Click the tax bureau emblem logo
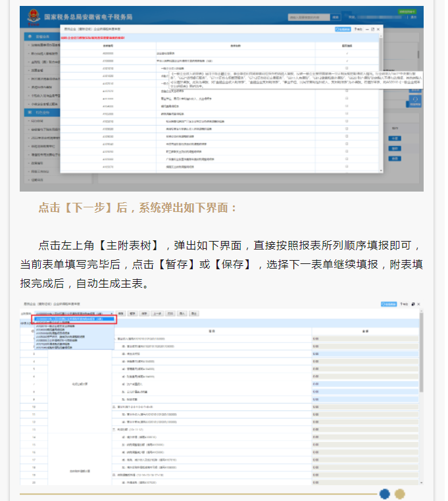This screenshot has width=448, height=501. tap(33, 16)
